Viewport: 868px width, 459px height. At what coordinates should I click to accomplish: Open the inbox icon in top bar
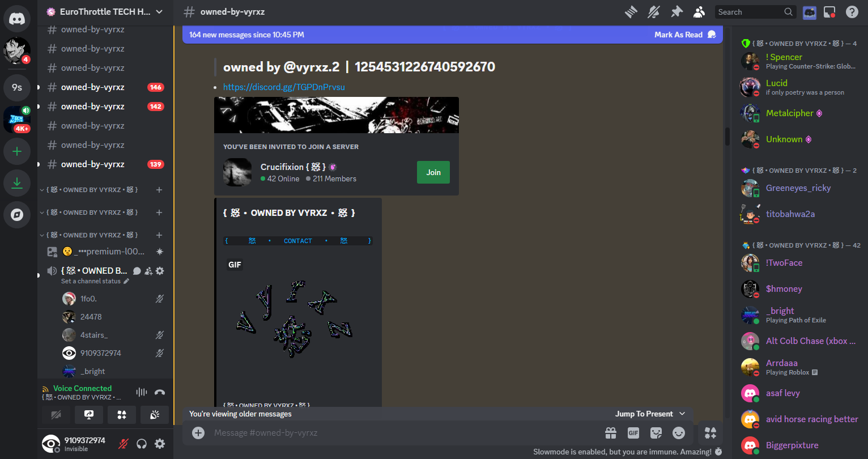(x=829, y=12)
